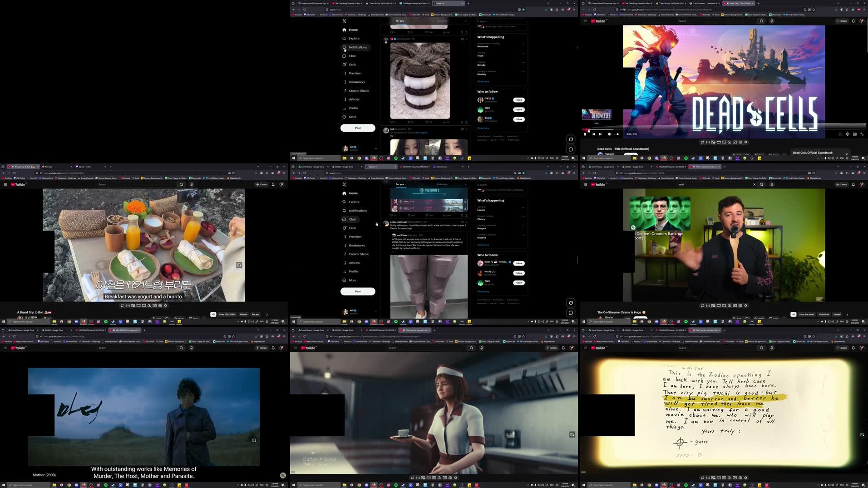Open VALORANT Esports tab in Platinum 2 X window
This screenshot has height=488, width=868.
point(415,167)
